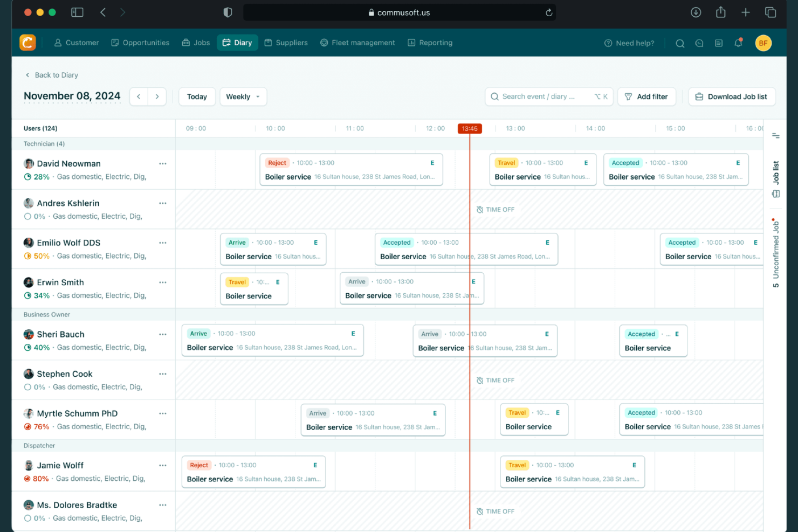Click Emilio Wolf's 50% utilization indicator
The height and width of the screenshot is (532, 798).
coord(37,256)
